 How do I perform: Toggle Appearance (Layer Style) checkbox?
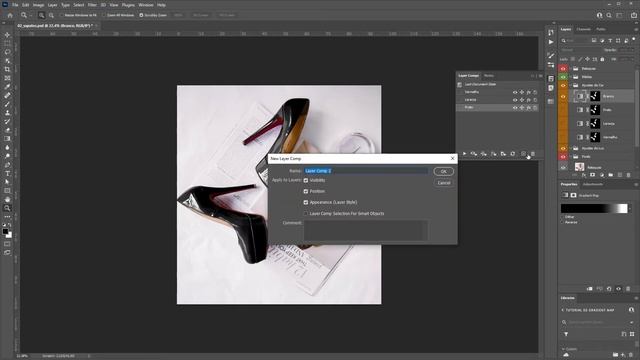coord(306,202)
